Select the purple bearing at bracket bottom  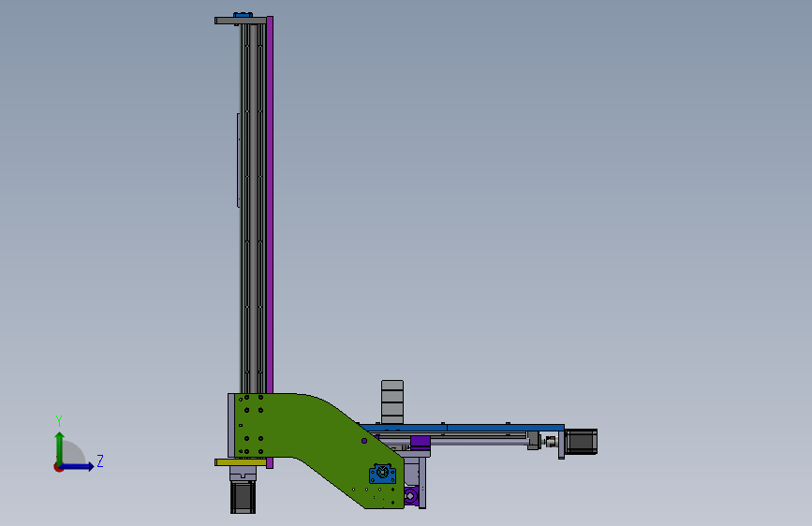pos(410,496)
